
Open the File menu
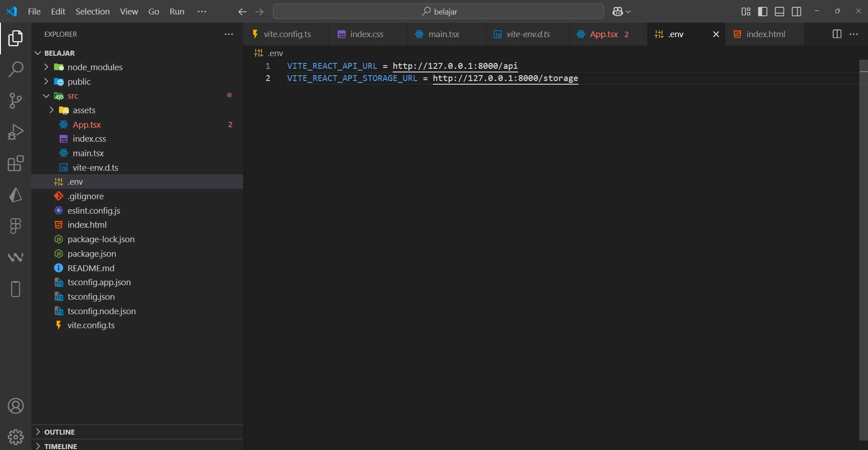pyautogui.click(x=34, y=12)
